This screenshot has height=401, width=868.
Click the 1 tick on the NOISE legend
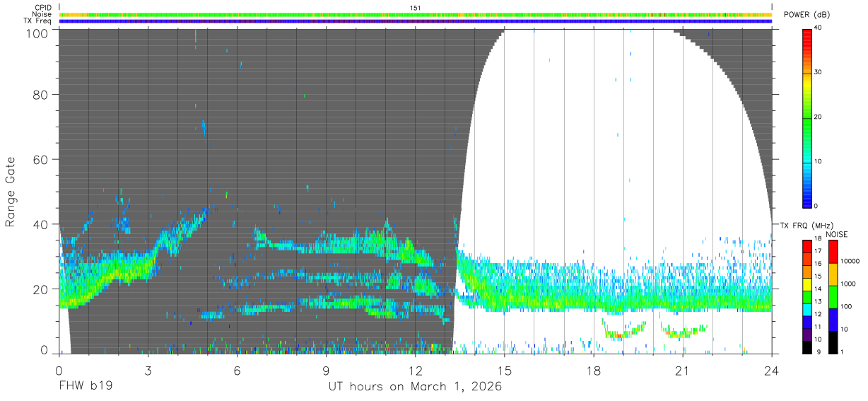pyautogui.click(x=841, y=351)
